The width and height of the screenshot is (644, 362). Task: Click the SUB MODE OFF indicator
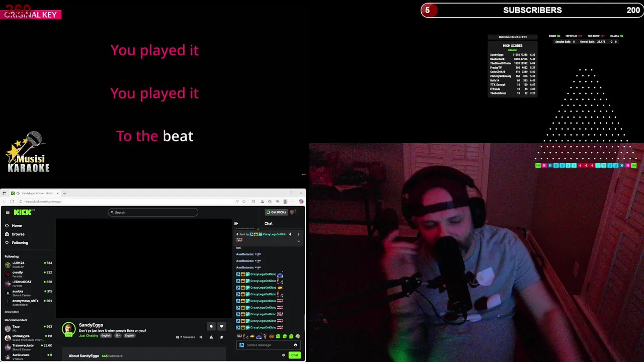tap(596, 36)
